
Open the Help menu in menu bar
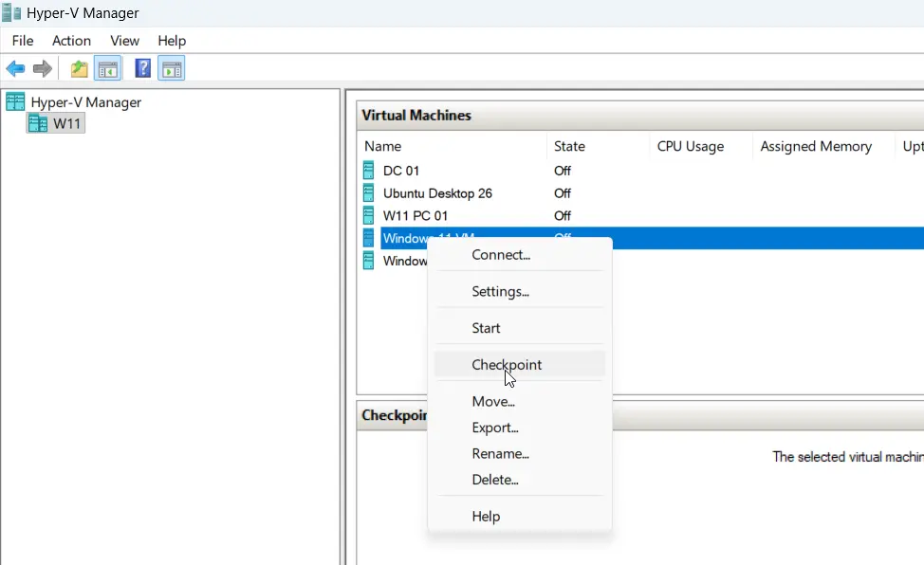[x=172, y=41]
